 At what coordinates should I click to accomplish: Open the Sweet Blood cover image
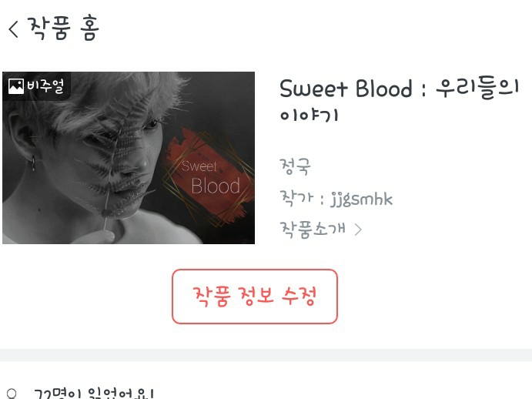(129, 158)
